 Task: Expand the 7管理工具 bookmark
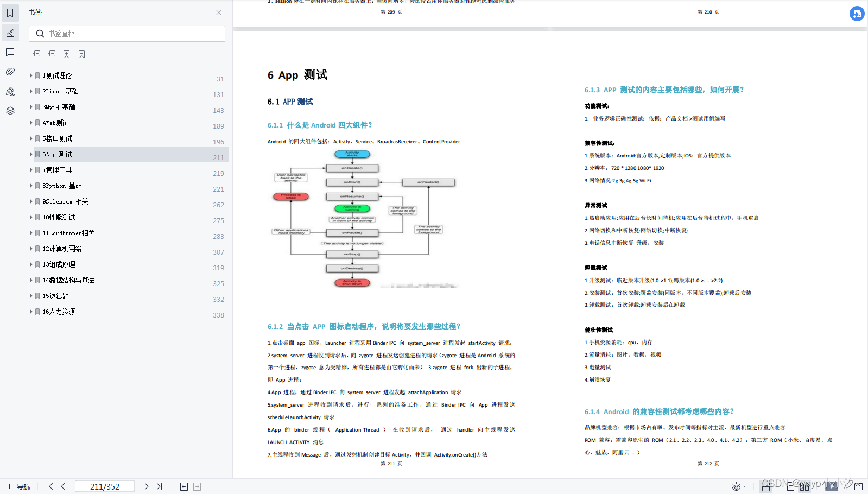coord(31,170)
